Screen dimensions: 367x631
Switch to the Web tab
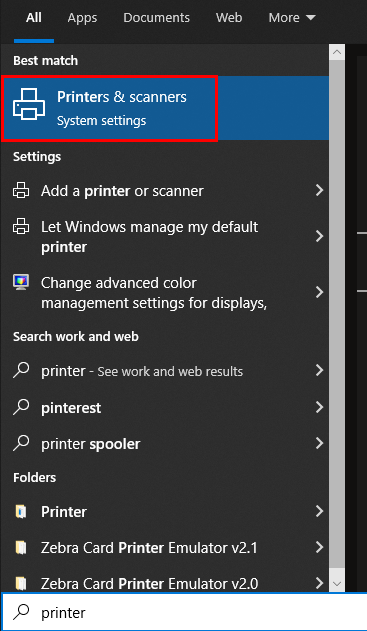point(229,18)
